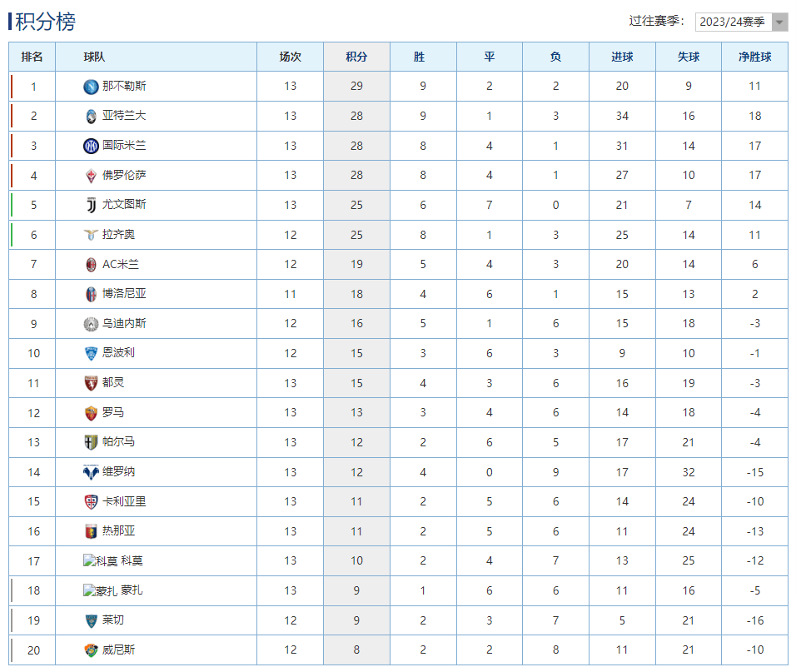Click the Napoli (那不勒斯) club crest icon
The image size is (796, 672).
point(91,87)
